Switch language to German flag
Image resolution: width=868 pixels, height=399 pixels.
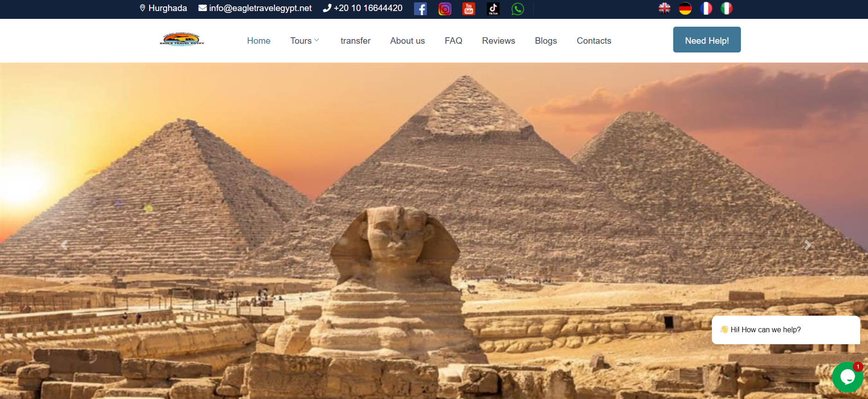pyautogui.click(x=685, y=8)
